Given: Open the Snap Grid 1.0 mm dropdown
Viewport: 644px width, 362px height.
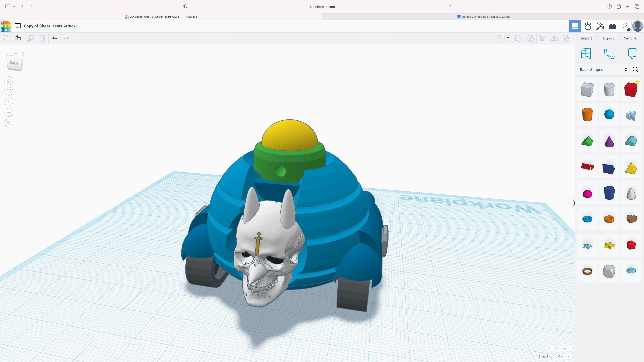Looking at the screenshot, I should pos(563,356).
